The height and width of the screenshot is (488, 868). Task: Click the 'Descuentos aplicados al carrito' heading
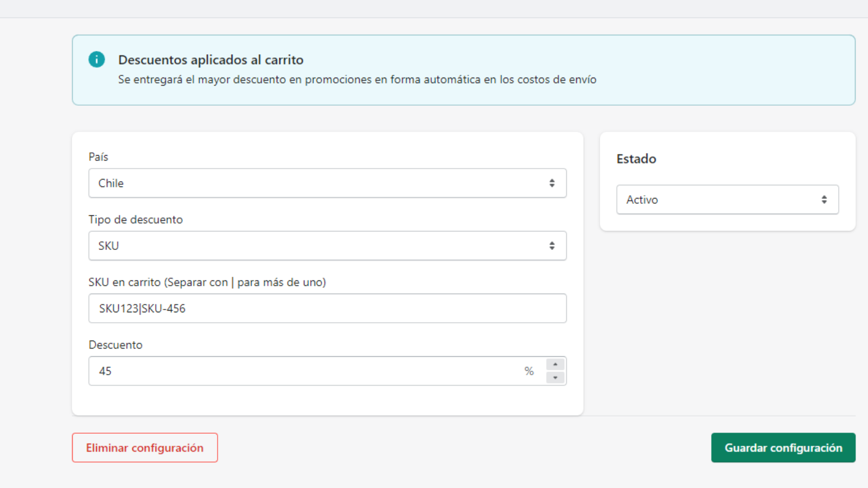point(211,60)
